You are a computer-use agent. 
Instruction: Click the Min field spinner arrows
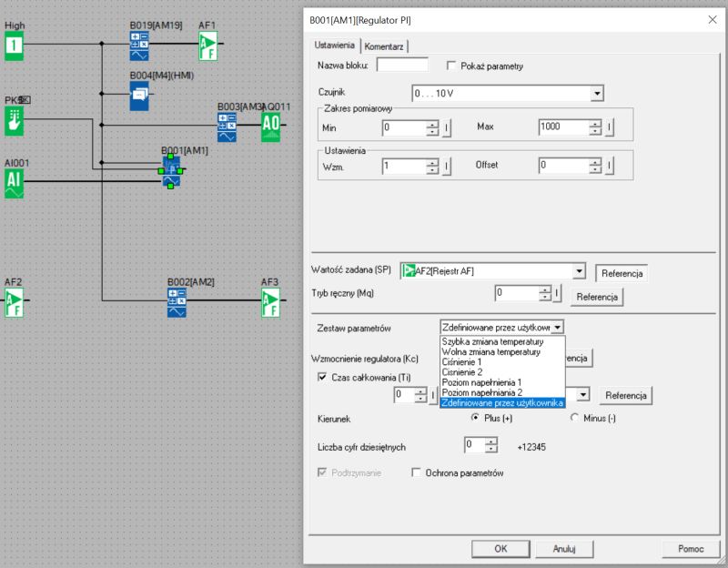432,127
